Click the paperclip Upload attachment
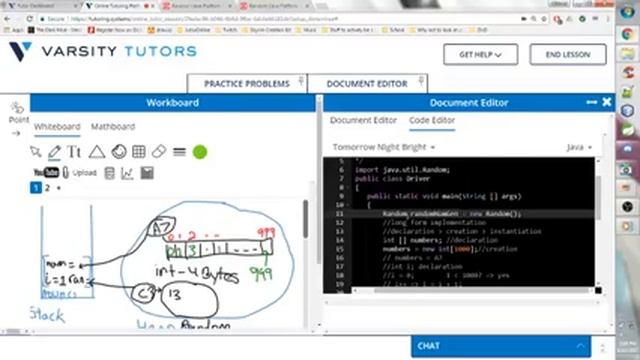The image size is (640, 360). [79, 173]
